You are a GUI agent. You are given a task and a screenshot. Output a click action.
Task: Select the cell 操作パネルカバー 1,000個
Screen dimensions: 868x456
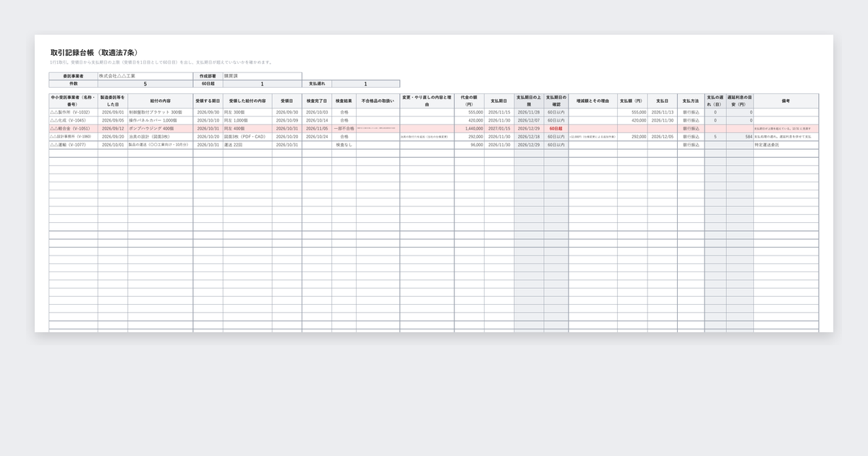pos(161,121)
